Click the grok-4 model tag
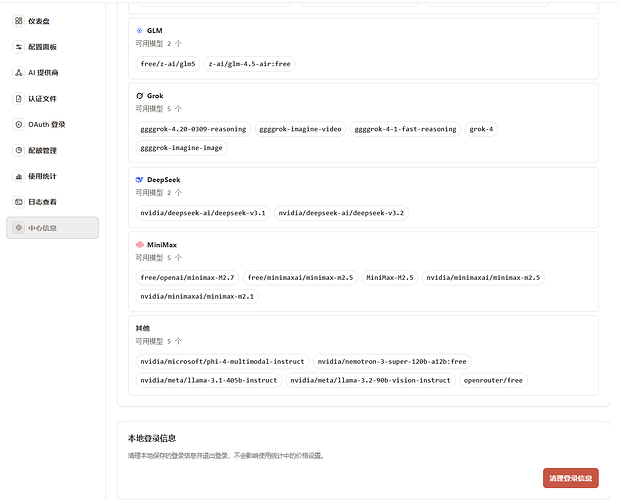The width and height of the screenshot is (619, 500). [481, 129]
